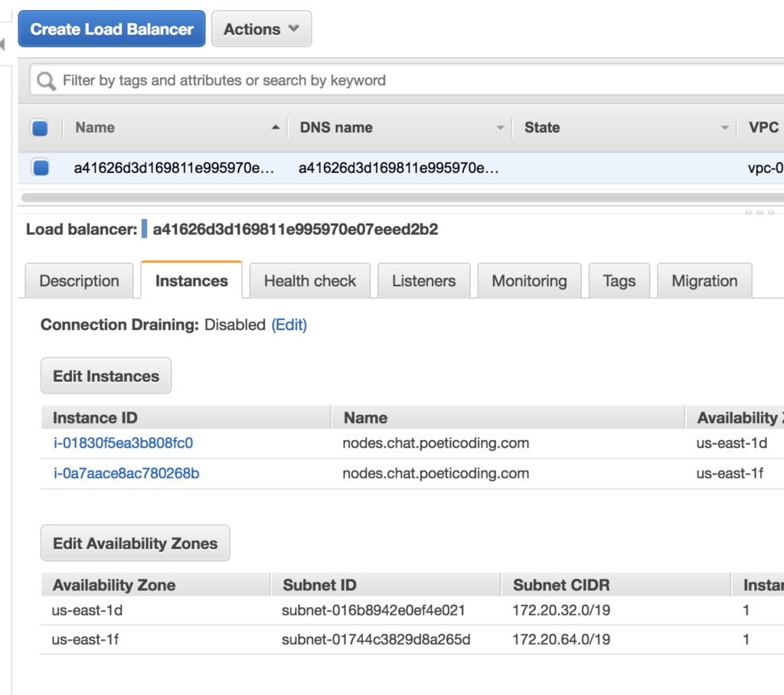The image size is (784, 695).
Task: Open the Listeners tab
Action: 423,281
